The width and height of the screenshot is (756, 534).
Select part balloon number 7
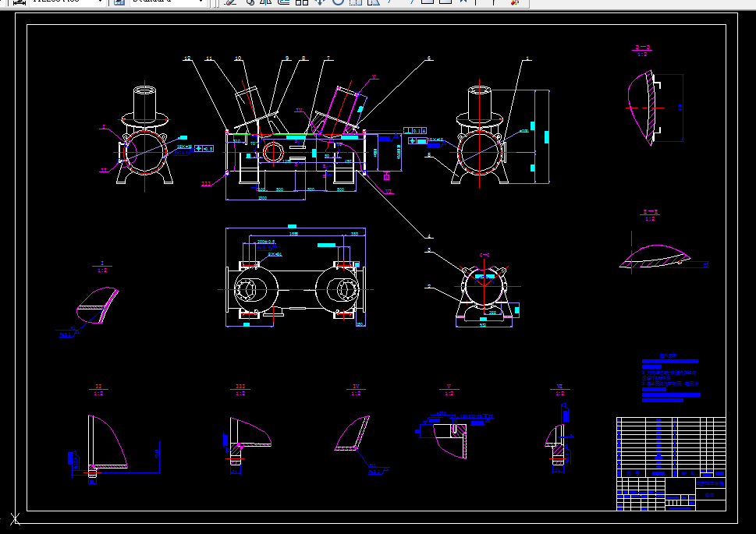click(x=328, y=58)
